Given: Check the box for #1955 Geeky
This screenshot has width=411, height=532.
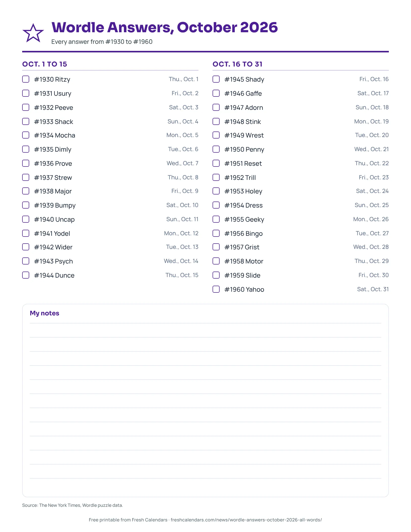Looking at the screenshot, I should click(216, 219).
